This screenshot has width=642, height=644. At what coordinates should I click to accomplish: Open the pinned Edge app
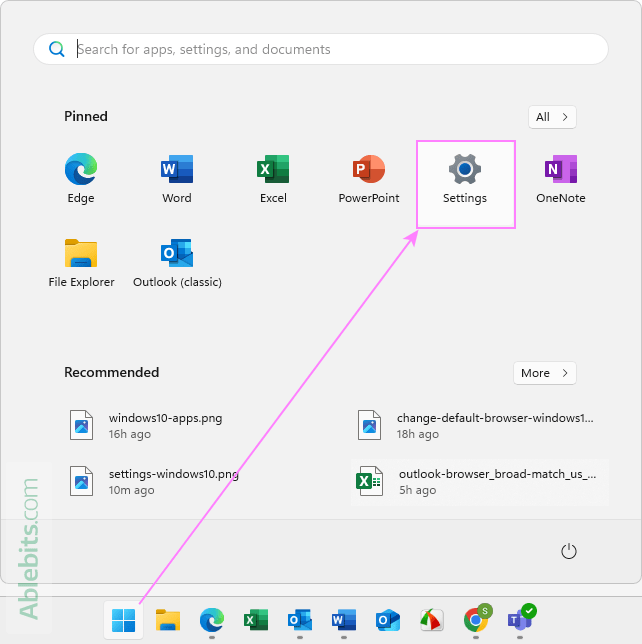tap(81, 179)
